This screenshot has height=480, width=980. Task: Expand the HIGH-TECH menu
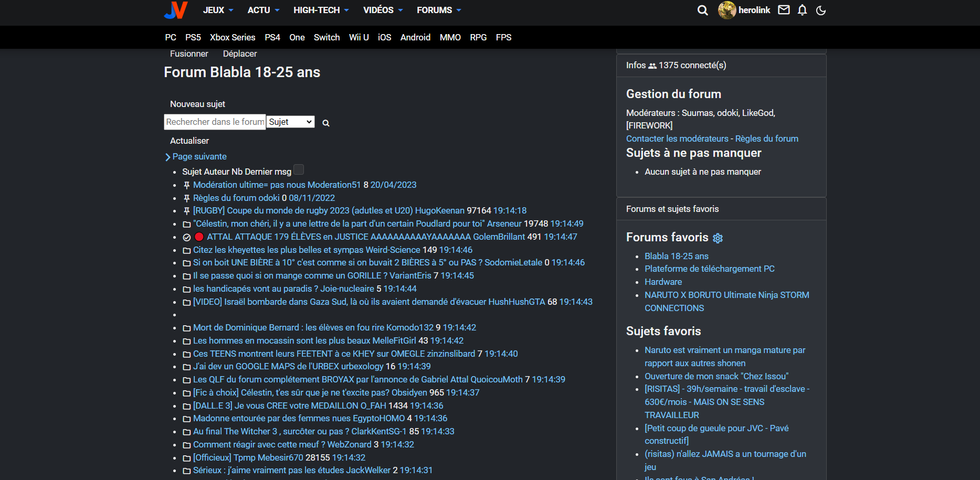321,10
